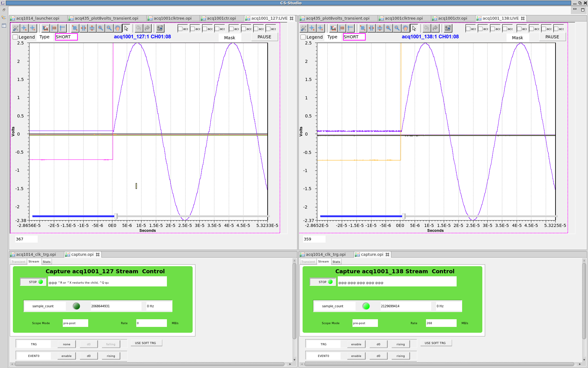
Task: Open TRG 'enable' dropdown in acq1001_138 panel
Action: [356, 344]
